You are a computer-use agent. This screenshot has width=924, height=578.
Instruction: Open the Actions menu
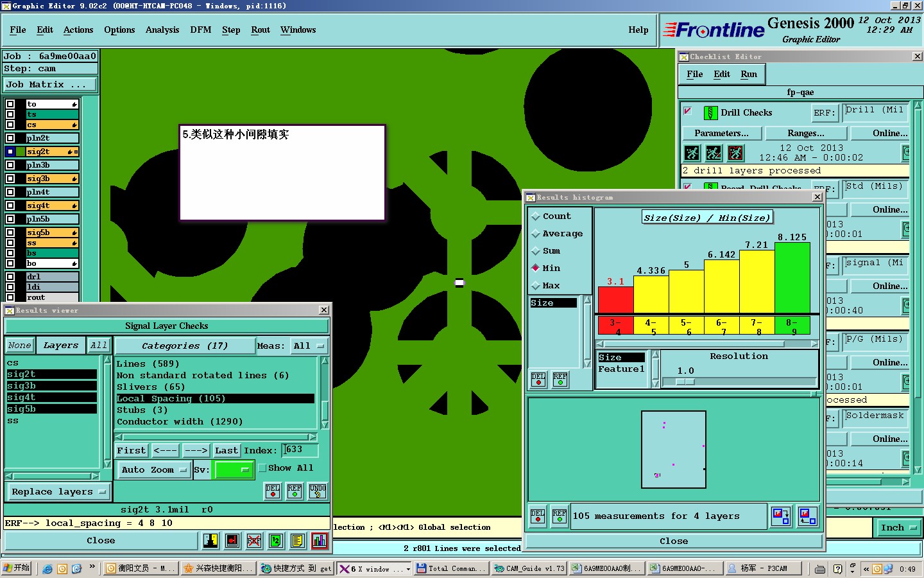tap(78, 30)
